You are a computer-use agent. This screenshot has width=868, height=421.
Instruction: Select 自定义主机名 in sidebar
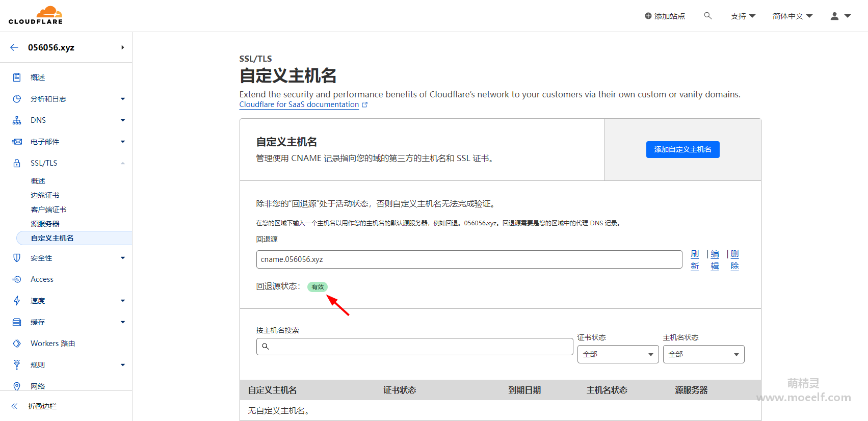74,238
